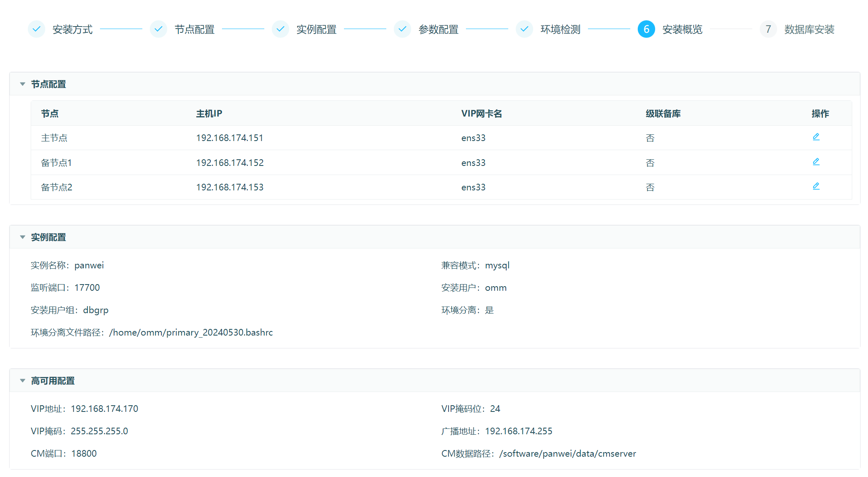The height and width of the screenshot is (477, 868).
Task: Click the 主机IP column header
Action: point(209,114)
